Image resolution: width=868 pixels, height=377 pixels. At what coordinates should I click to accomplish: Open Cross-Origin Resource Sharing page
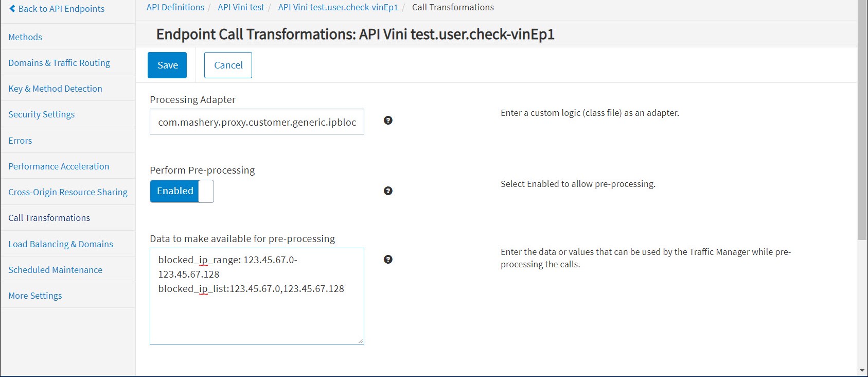[68, 192]
